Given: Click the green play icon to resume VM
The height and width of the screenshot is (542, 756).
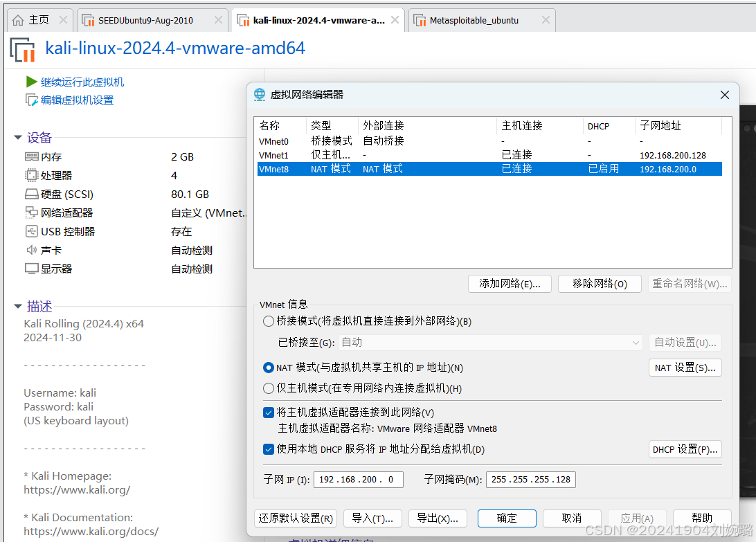Looking at the screenshot, I should [x=31, y=82].
